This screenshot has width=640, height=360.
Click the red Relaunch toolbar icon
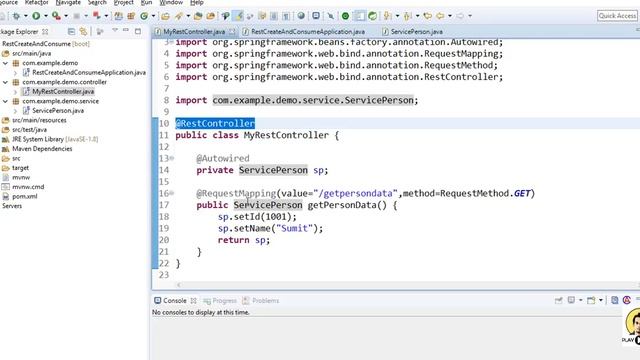[x=97, y=16]
